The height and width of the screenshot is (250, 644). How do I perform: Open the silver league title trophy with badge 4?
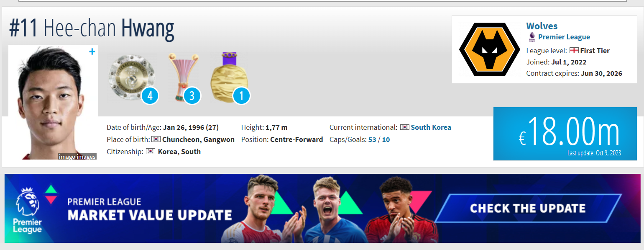[132, 77]
